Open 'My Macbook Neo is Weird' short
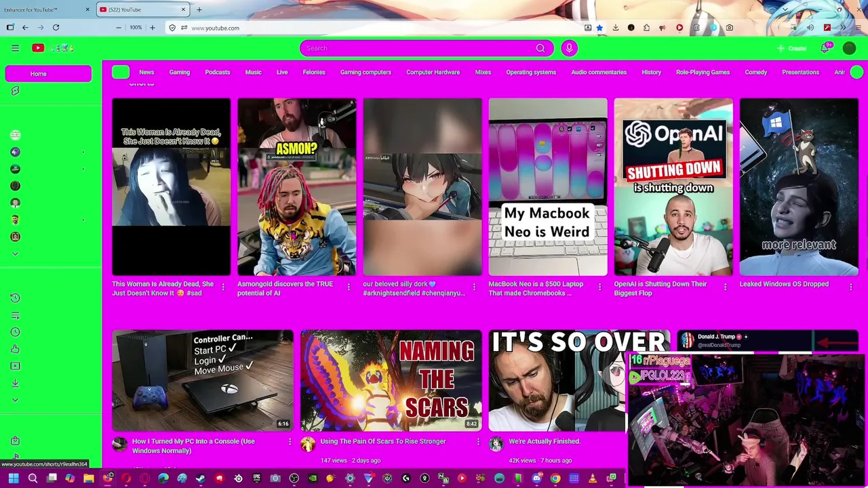The image size is (868, 488). click(x=548, y=187)
